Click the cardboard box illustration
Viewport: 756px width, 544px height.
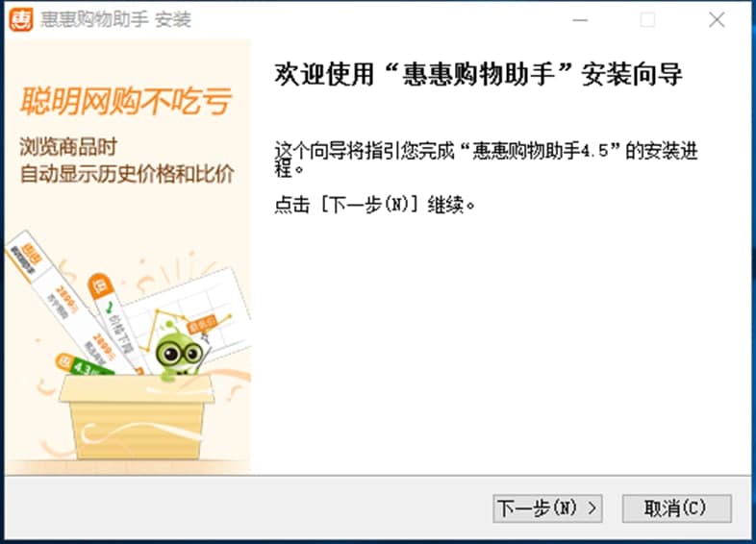click(x=137, y=416)
